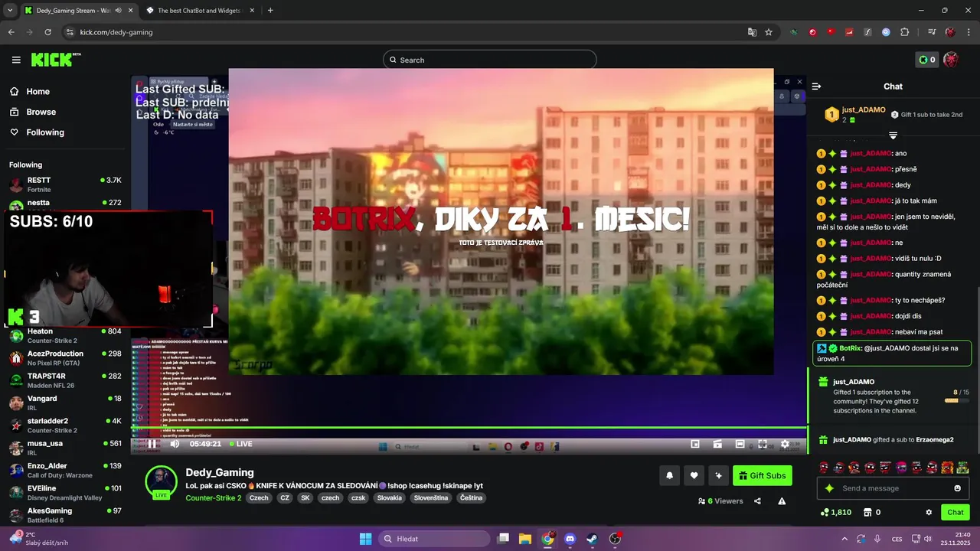This screenshot has width=980, height=551.
Task: Expand the tab search dropdown
Action: click(10, 11)
